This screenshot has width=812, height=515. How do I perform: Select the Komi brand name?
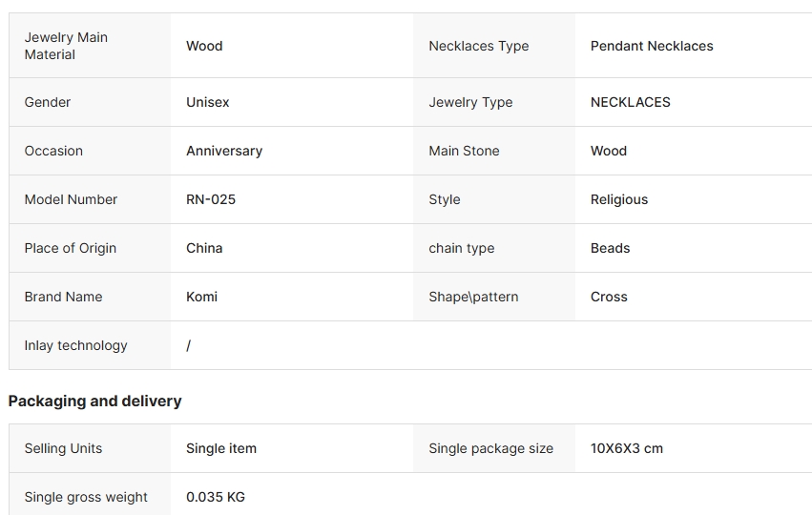coord(202,298)
